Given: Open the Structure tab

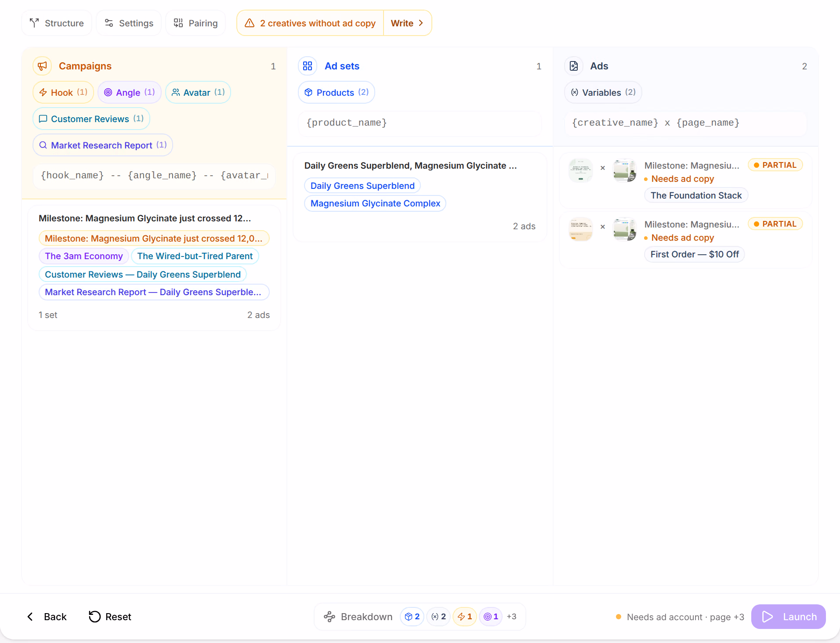Looking at the screenshot, I should tap(57, 23).
